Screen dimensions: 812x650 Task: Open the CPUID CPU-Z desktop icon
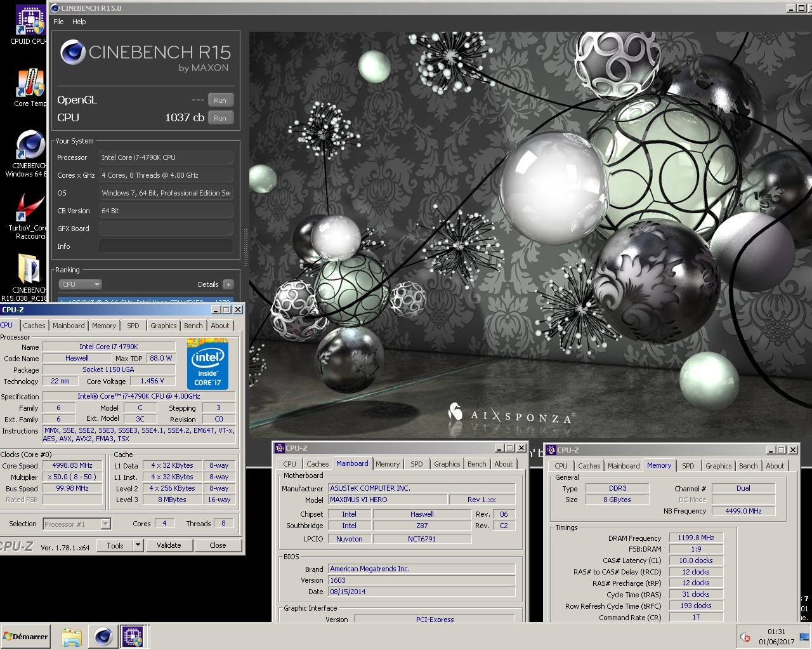29,25
